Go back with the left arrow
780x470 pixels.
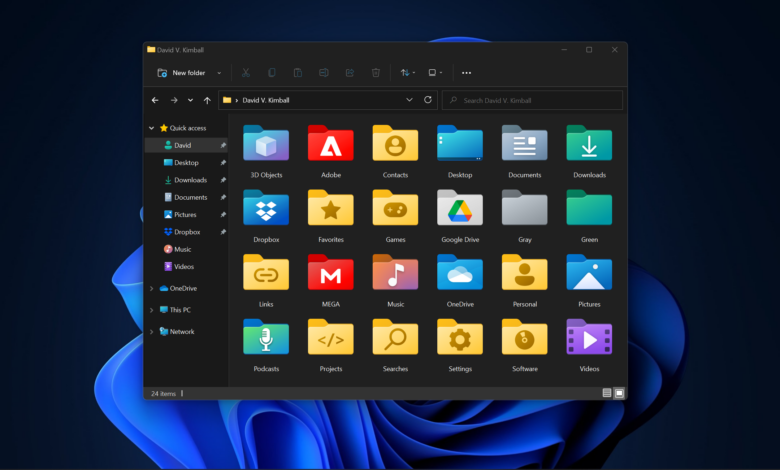[155, 100]
